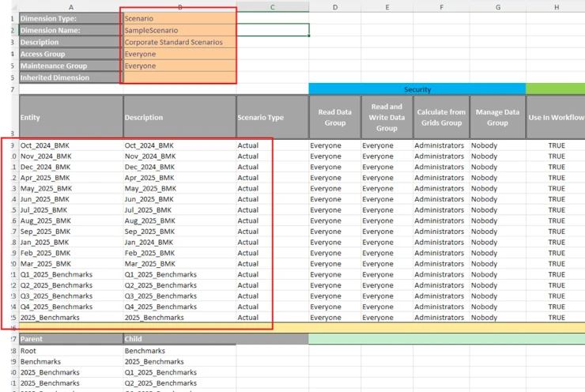Select the column C header
The width and height of the screenshot is (585, 392).
(272, 6)
